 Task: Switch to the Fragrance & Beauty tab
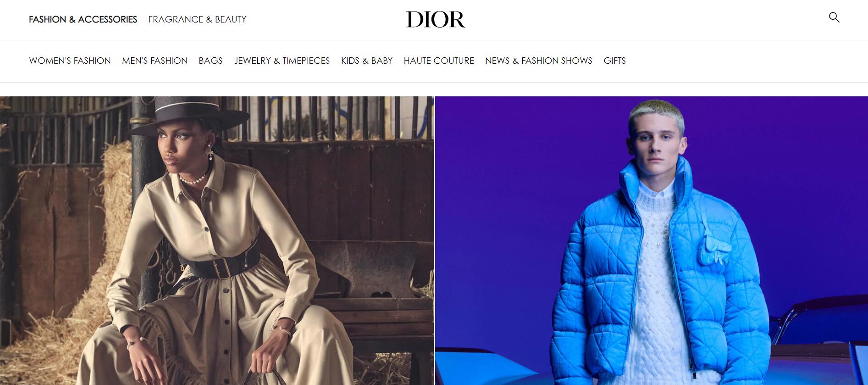tap(197, 19)
